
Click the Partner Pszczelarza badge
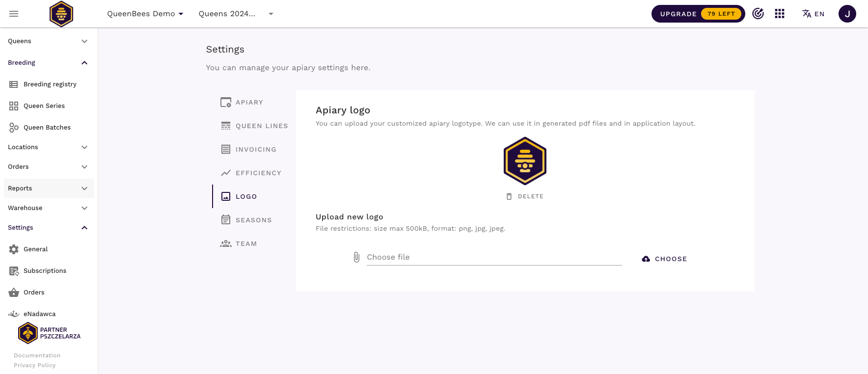coord(49,333)
